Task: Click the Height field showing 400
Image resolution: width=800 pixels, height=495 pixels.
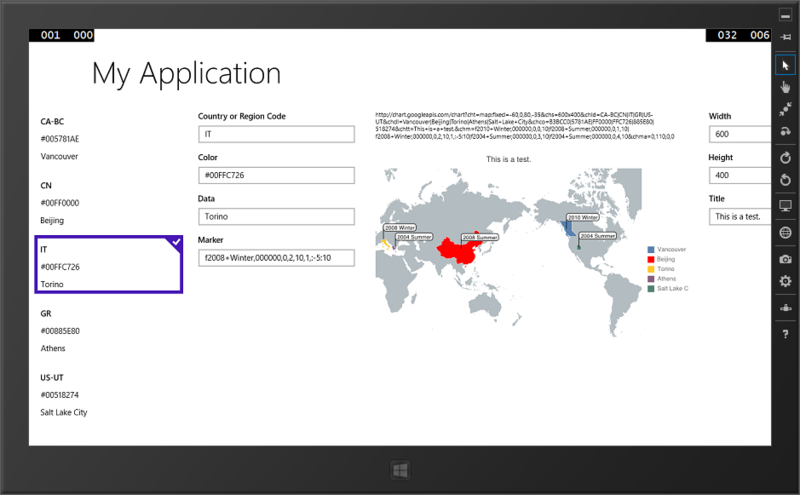Action: (x=740, y=175)
